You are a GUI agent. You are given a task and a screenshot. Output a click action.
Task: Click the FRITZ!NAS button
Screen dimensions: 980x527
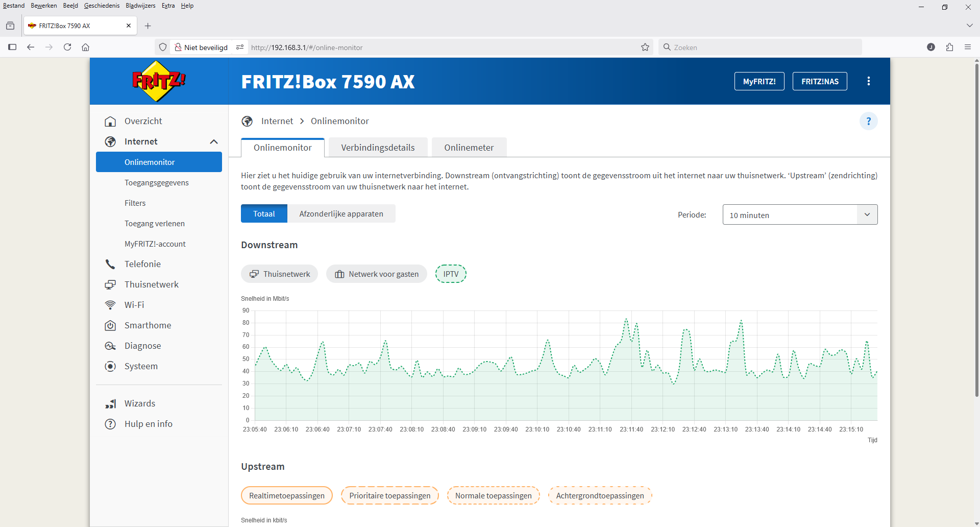click(x=820, y=81)
